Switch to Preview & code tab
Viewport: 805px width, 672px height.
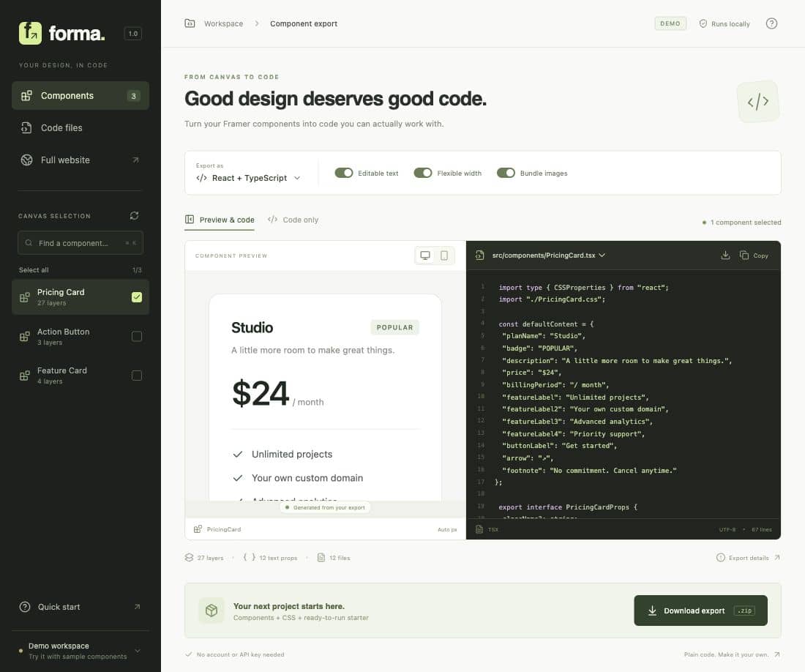pyautogui.click(x=220, y=220)
